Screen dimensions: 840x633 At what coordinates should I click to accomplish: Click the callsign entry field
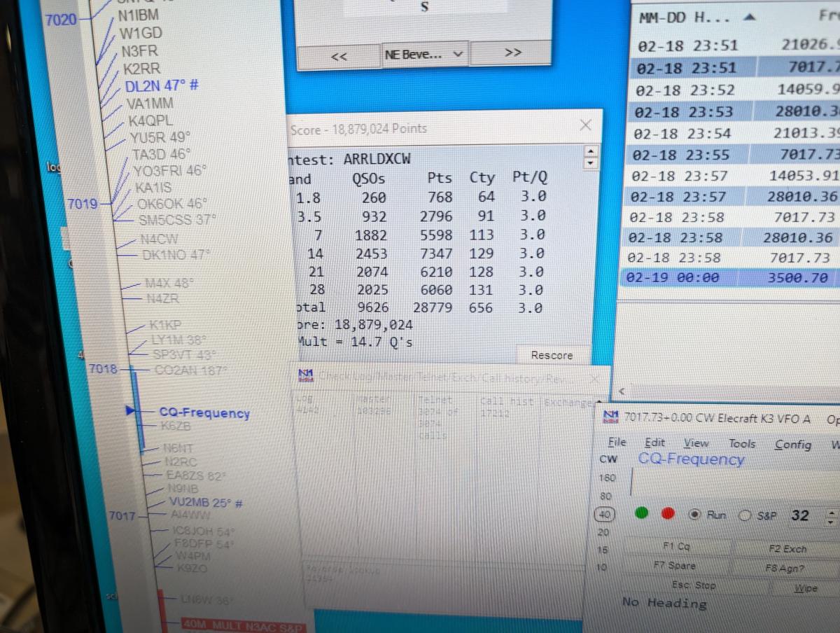point(735,482)
